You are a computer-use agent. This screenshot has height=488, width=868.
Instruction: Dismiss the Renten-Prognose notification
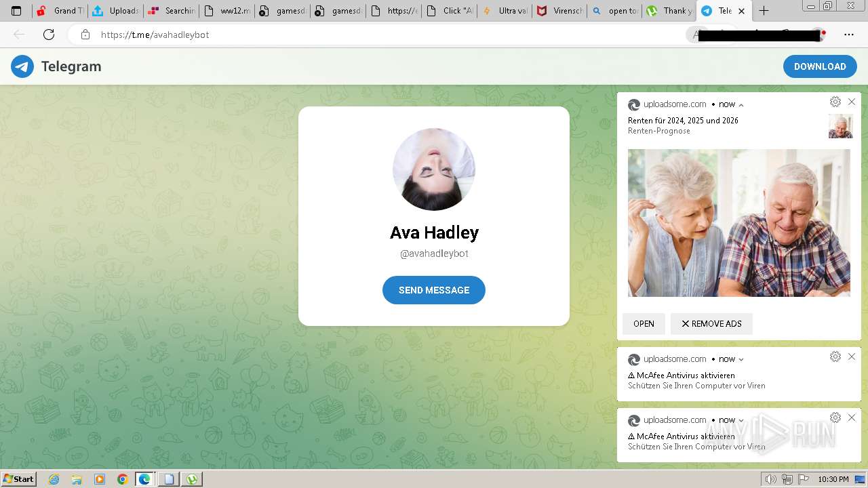click(852, 102)
